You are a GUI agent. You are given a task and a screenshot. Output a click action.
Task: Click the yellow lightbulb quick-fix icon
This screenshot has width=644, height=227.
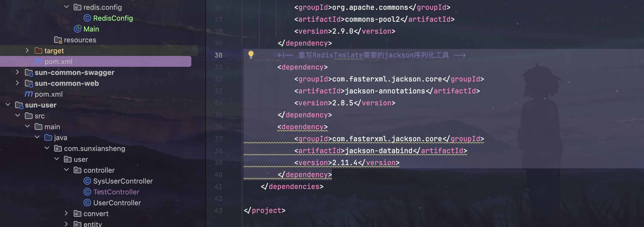coord(251,55)
